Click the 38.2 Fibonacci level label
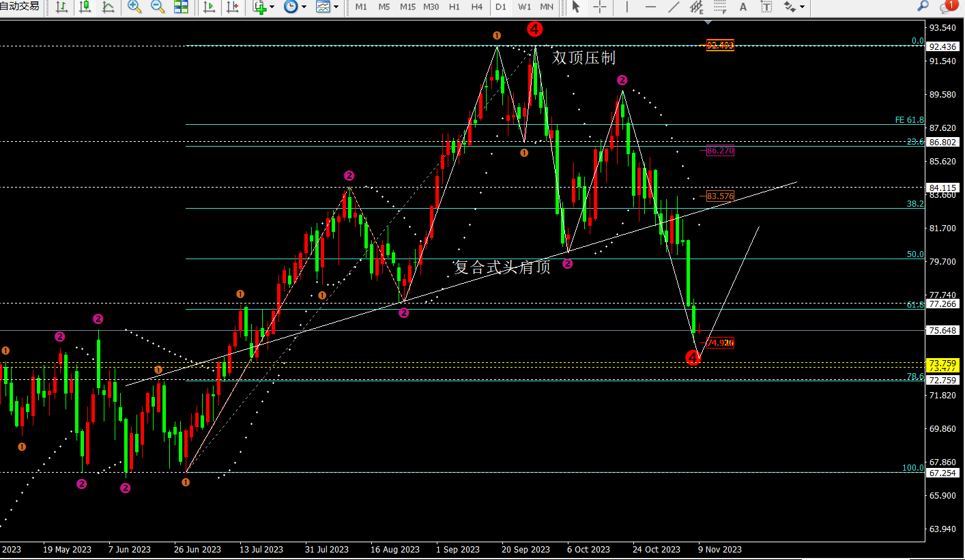This screenshot has width=965, height=560. pyautogui.click(x=915, y=204)
